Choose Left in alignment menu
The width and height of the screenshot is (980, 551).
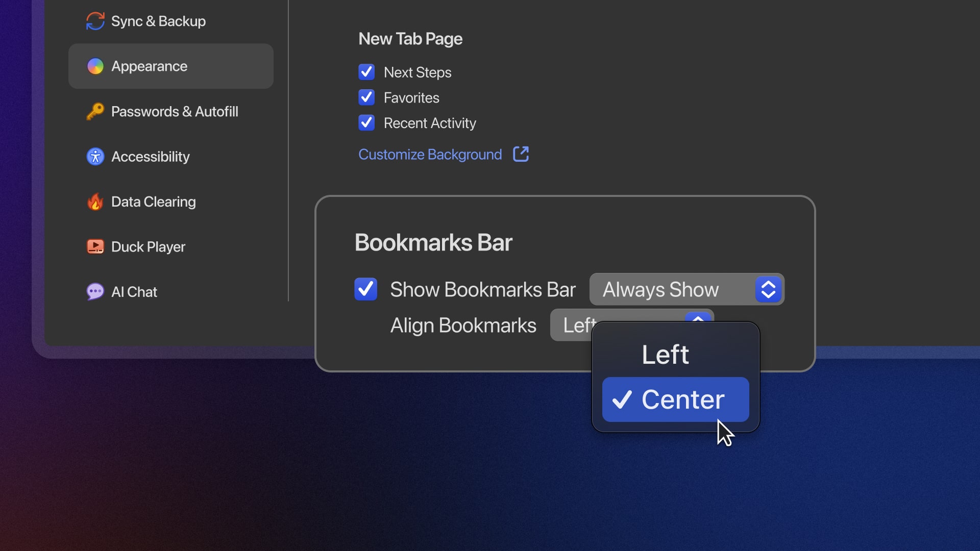pyautogui.click(x=675, y=354)
